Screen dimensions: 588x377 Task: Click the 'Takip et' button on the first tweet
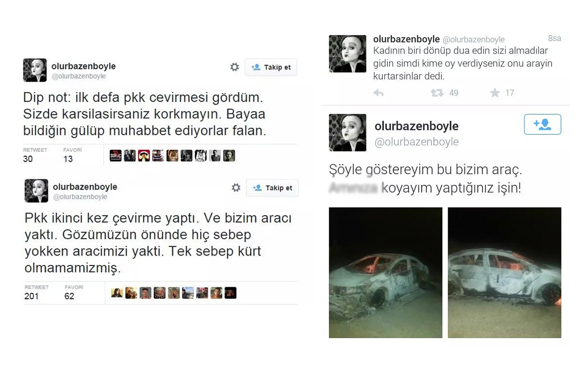pyautogui.click(x=271, y=67)
